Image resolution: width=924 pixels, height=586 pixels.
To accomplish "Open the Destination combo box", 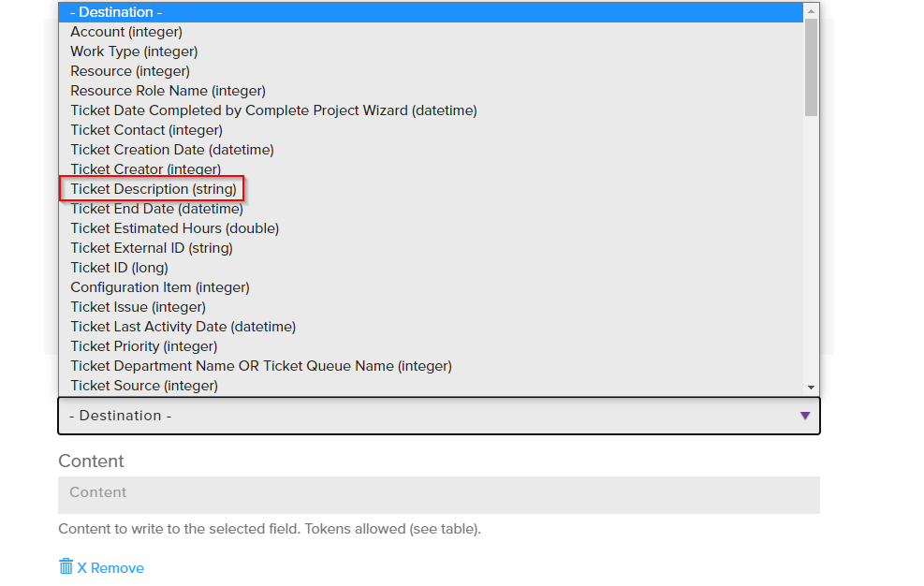I will pyautogui.click(x=438, y=416).
